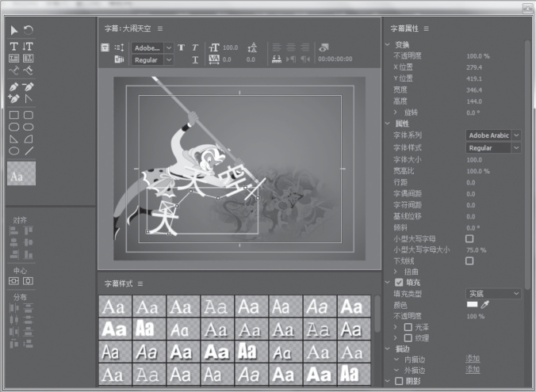Expand the 扭曲 property
Screen dimensions: 536x392
click(x=395, y=272)
